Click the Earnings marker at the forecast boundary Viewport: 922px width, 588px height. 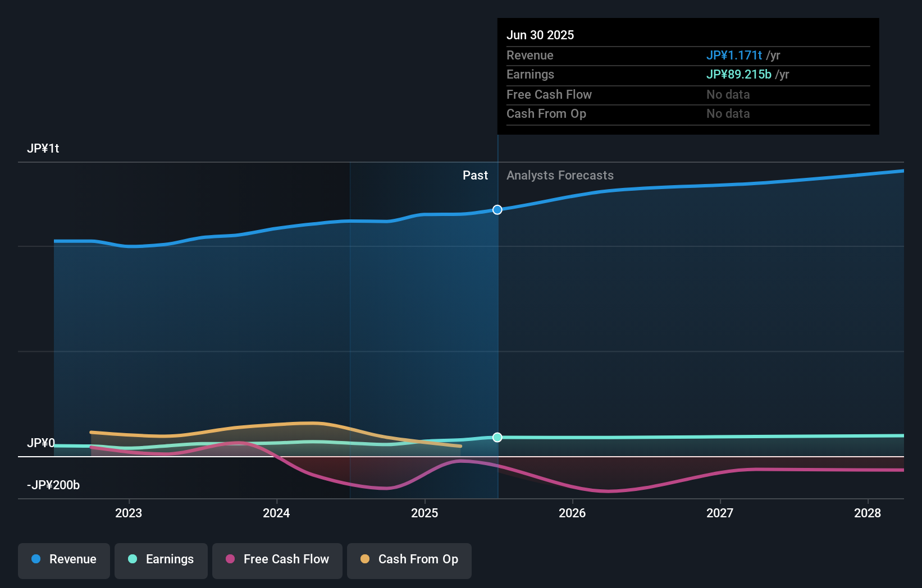(497, 438)
